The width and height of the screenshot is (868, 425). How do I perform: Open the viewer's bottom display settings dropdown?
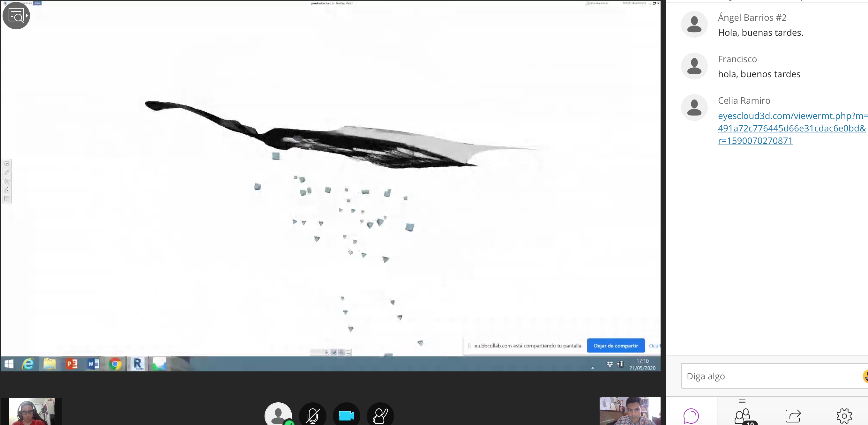[x=326, y=352]
